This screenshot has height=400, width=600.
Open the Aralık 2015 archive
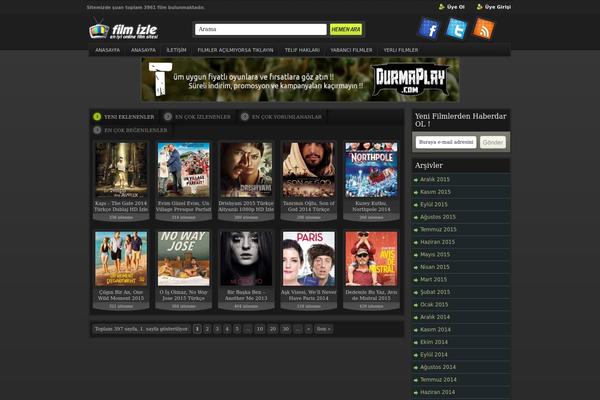click(435, 180)
